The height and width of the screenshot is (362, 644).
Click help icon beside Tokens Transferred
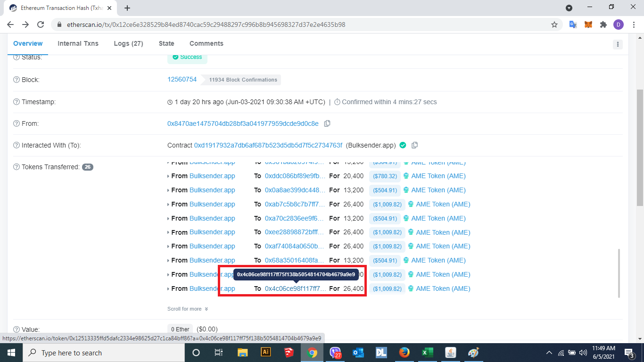tap(17, 167)
